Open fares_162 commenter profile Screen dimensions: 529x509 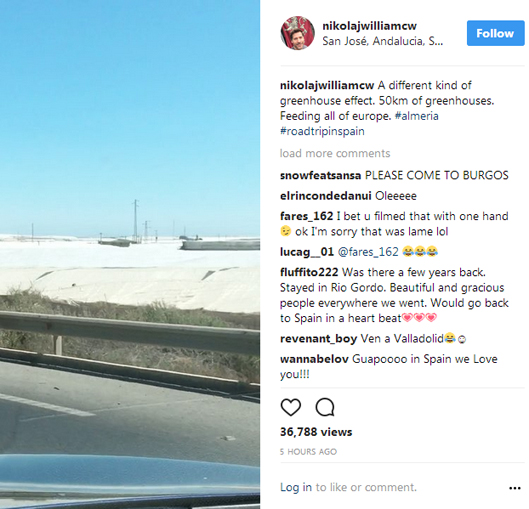pos(306,216)
